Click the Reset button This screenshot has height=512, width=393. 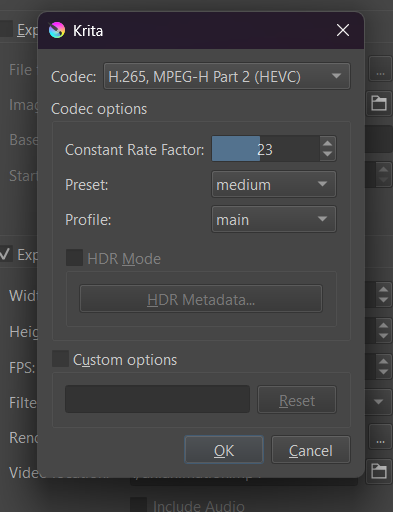pyautogui.click(x=297, y=400)
